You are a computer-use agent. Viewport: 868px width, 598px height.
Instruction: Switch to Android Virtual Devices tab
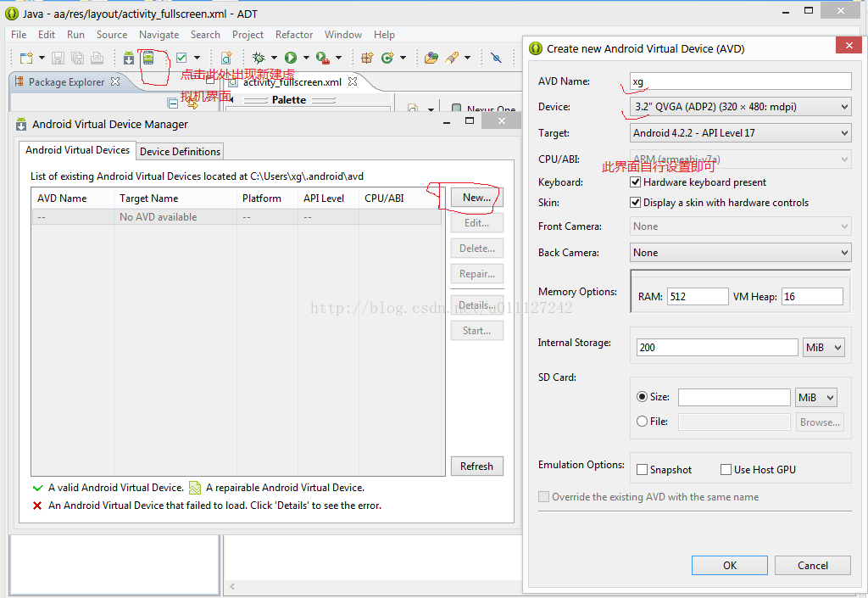click(77, 150)
